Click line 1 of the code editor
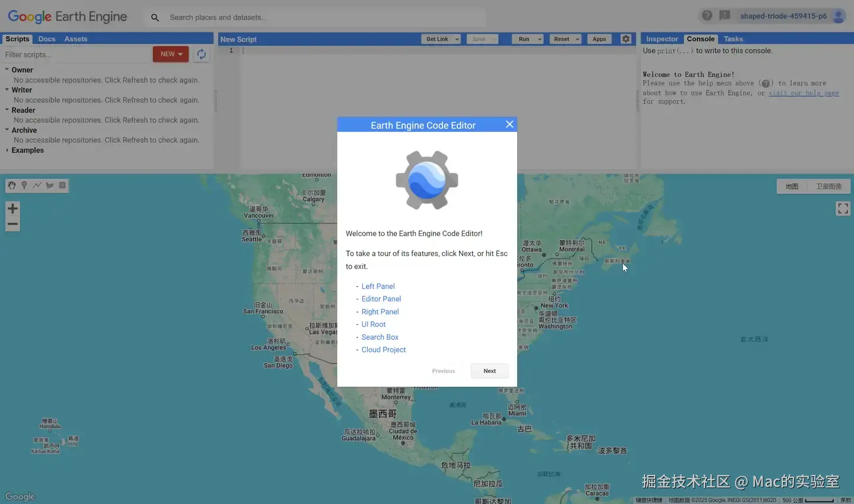854x504 pixels. point(438,50)
